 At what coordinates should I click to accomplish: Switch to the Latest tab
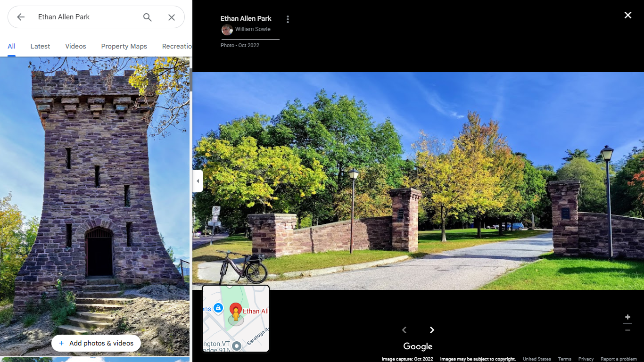tap(40, 46)
